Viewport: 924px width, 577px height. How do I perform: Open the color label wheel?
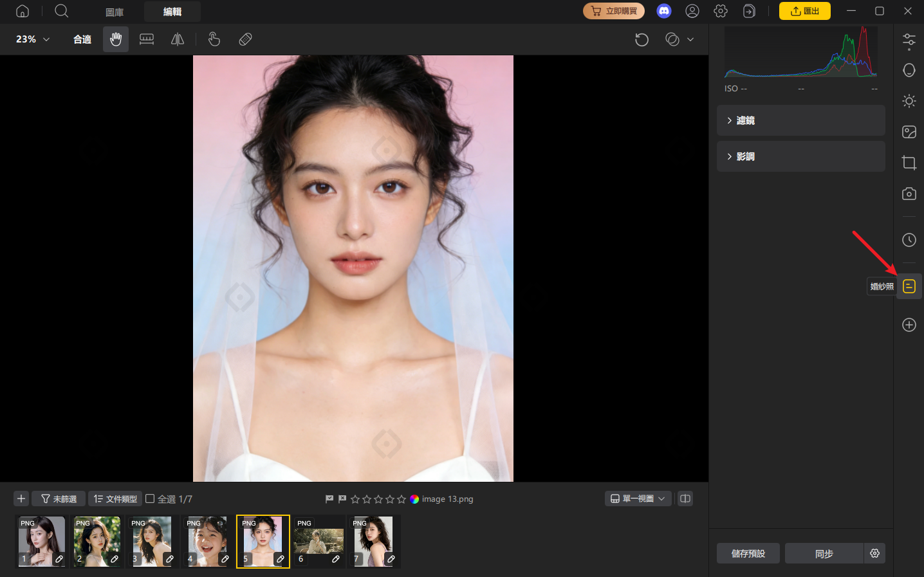(414, 499)
